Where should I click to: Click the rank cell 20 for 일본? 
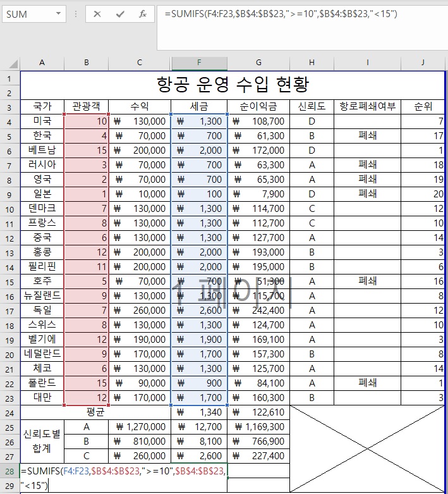click(x=423, y=194)
